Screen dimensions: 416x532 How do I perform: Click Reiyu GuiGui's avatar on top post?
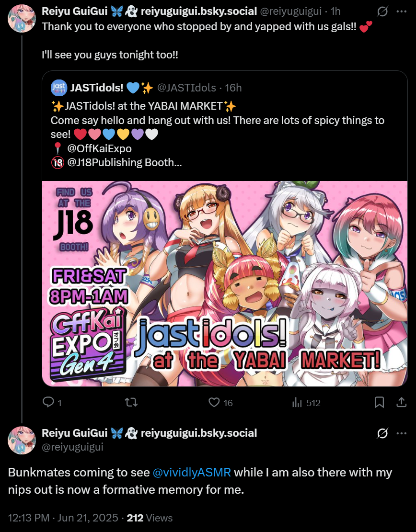[22, 18]
